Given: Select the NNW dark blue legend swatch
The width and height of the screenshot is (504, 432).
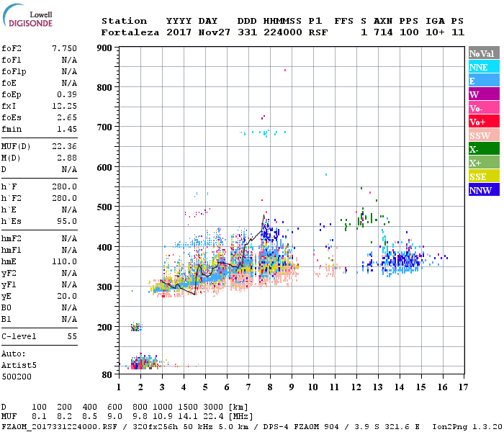Looking at the screenshot, I should click(484, 189).
